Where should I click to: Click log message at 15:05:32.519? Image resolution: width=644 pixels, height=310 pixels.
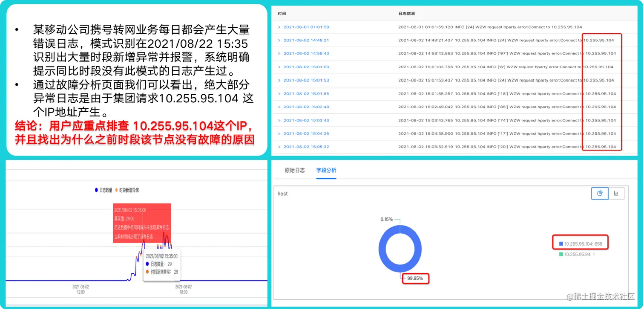point(507,147)
